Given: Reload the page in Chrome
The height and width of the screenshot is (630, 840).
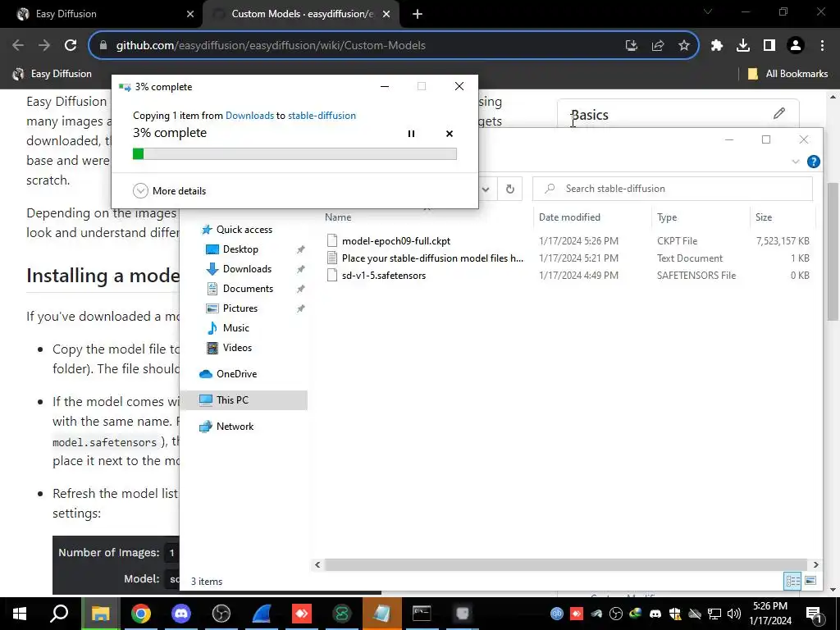Looking at the screenshot, I should [71, 46].
